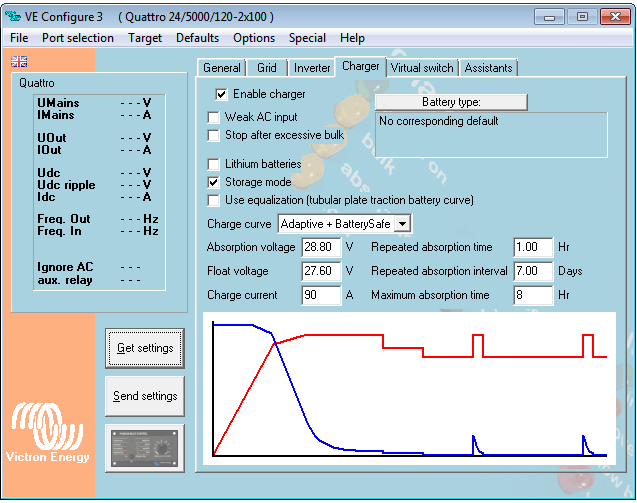Click the Charge current field 90

pos(321,295)
